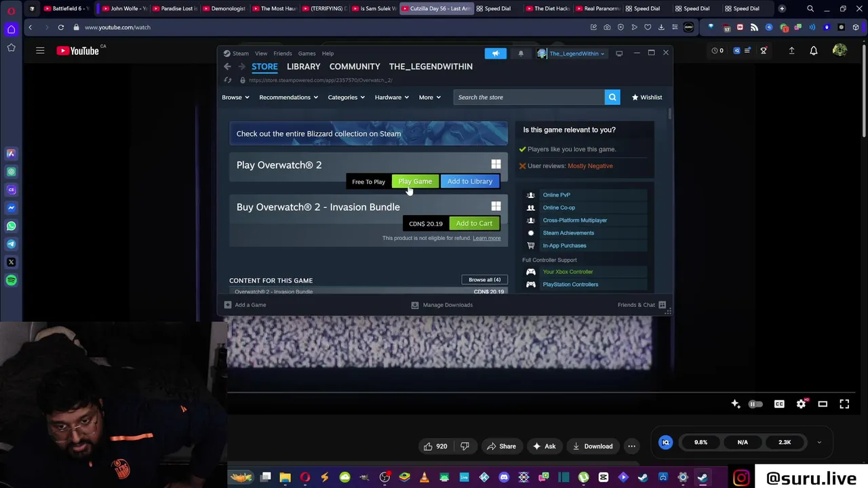
Task: Click Steam Add a Game plus icon
Action: (228, 305)
